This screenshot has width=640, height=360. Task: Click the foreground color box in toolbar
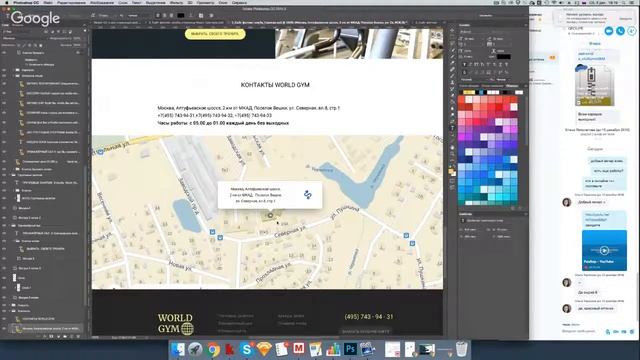pyautogui.click(x=451, y=171)
